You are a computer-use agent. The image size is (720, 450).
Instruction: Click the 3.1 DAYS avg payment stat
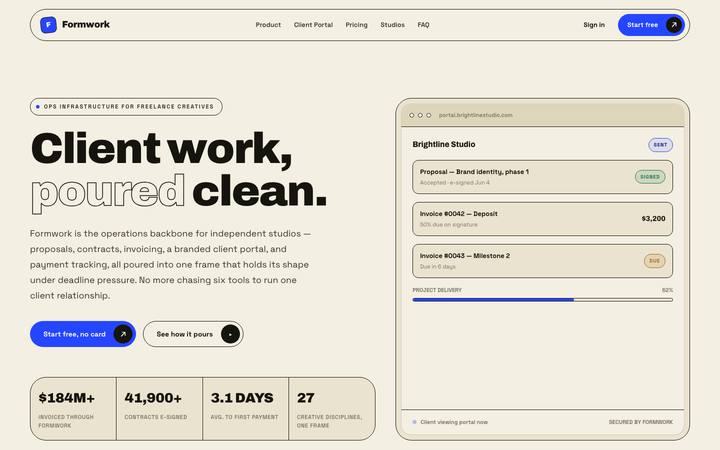pyautogui.click(x=246, y=409)
